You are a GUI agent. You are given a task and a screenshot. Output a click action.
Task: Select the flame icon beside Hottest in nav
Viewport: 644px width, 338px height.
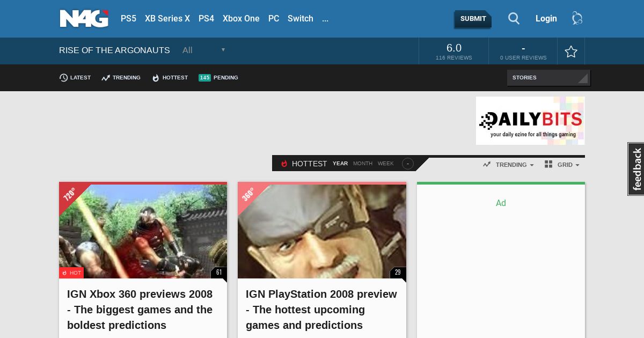(156, 78)
